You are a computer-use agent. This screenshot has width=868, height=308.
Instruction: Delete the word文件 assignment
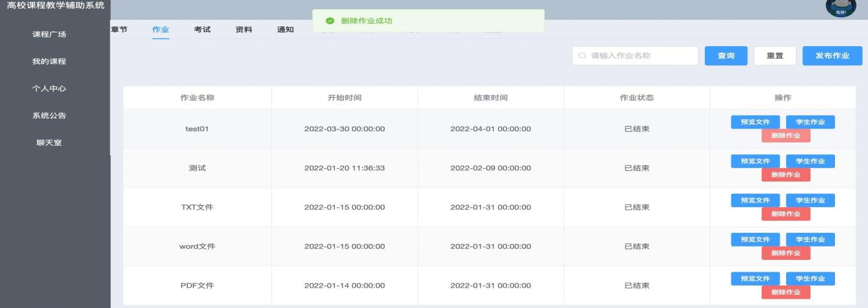[x=785, y=253]
